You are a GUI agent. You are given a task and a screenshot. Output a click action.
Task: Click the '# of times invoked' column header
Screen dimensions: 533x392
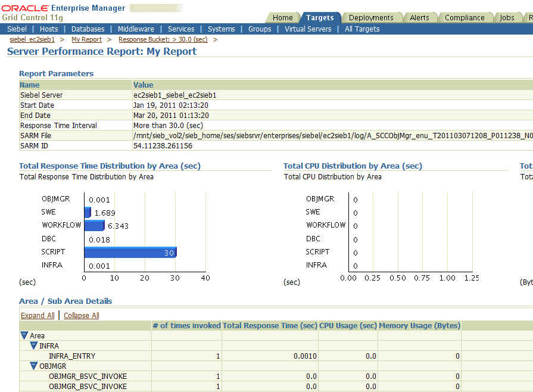tap(186, 326)
